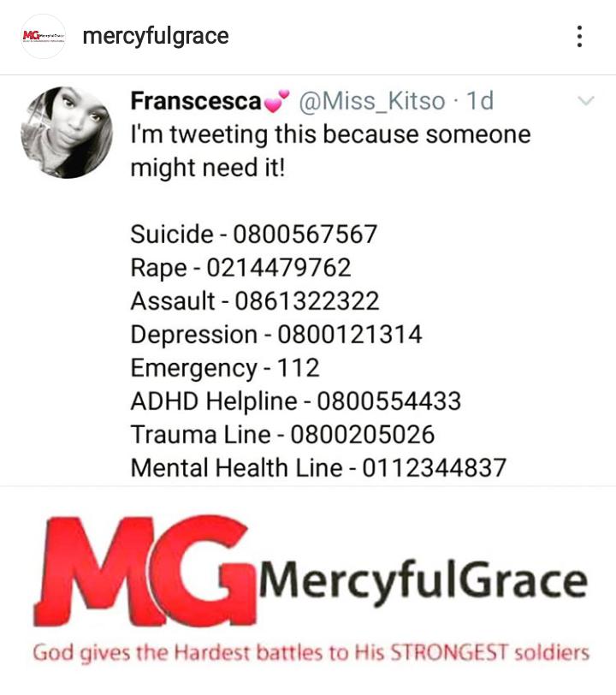Tap the Emergency number 112
This screenshot has width=616, height=695.
299,367
